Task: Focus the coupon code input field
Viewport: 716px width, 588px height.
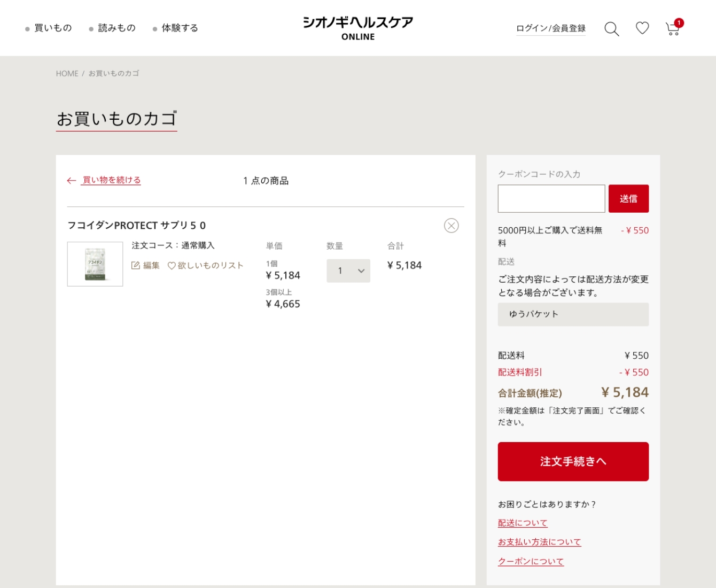Action: (551, 199)
